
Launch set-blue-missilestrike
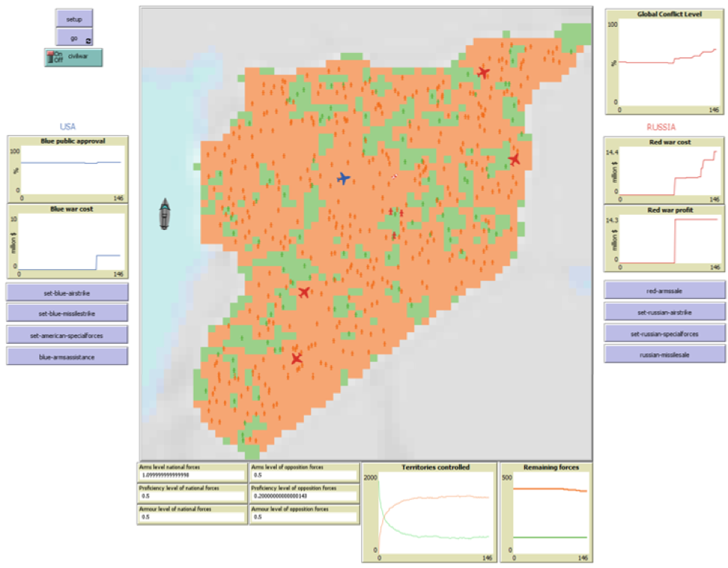67,313
